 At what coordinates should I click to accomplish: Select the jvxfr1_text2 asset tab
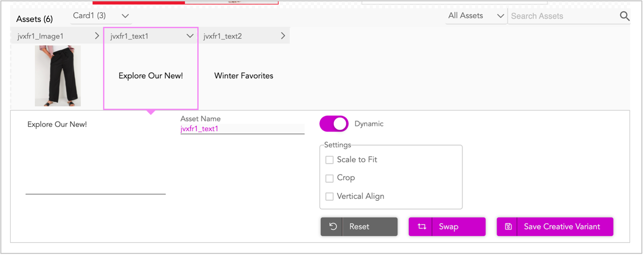click(x=244, y=36)
